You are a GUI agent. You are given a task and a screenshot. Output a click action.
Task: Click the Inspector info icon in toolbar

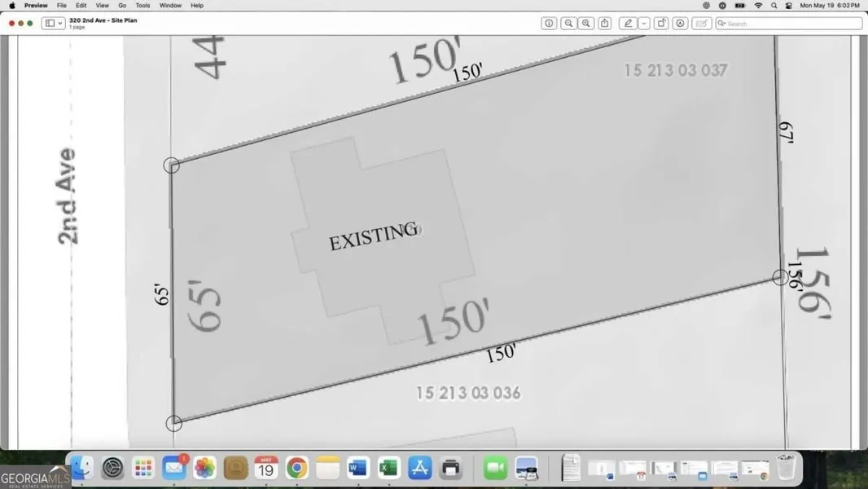pos(549,24)
